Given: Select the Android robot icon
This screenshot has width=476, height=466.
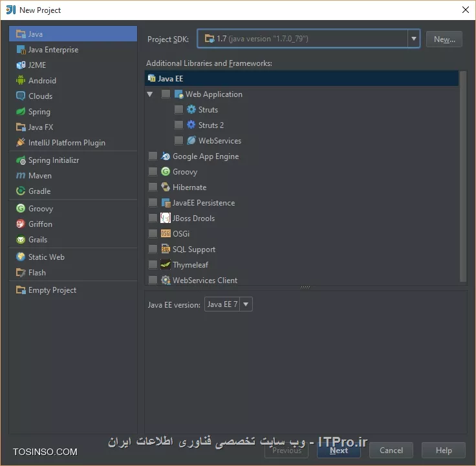Looking at the screenshot, I should 21,80.
